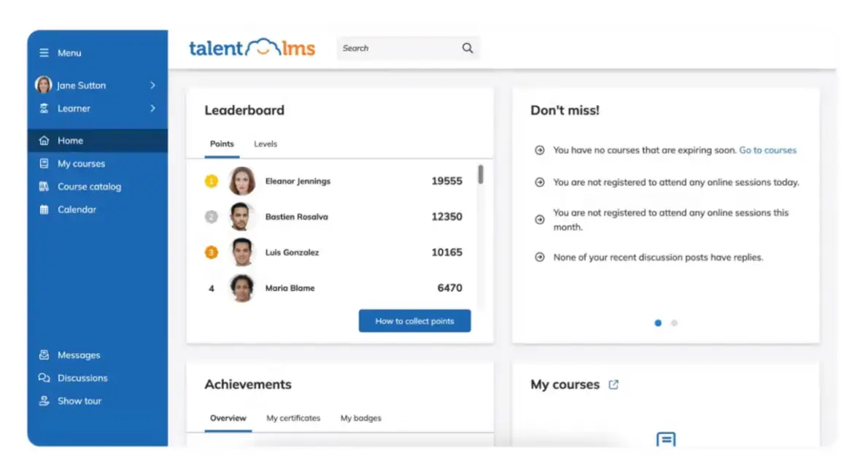Switch to My badges tab
This screenshot has width=868, height=472.
tap(361, 418)
